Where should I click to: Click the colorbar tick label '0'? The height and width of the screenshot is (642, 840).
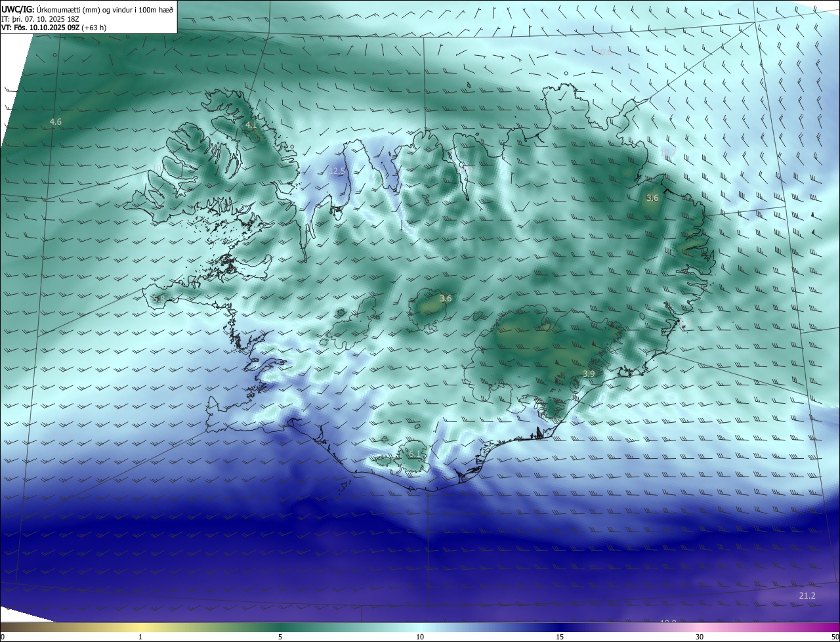[x=2, y=637]
